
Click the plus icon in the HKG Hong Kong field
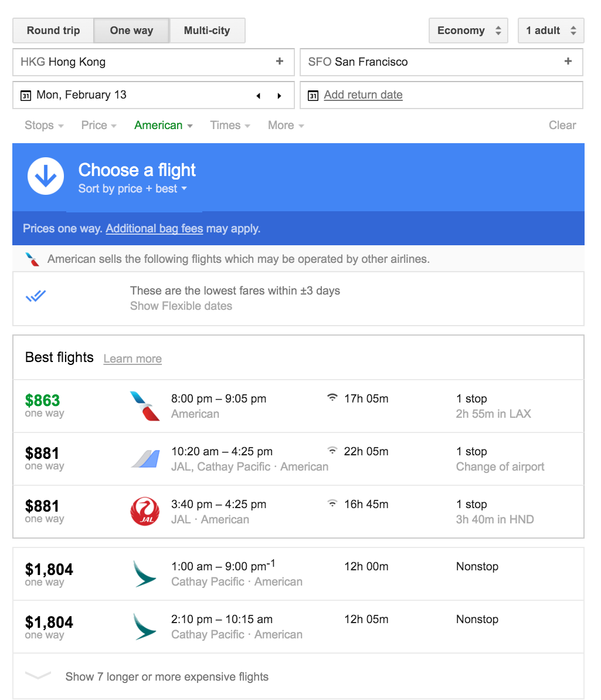(x=280, y=61)
